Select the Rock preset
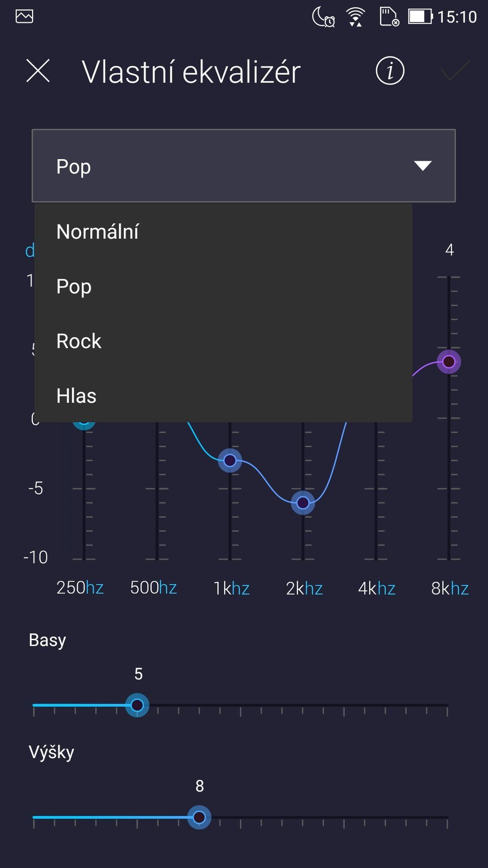 [79, 341]
